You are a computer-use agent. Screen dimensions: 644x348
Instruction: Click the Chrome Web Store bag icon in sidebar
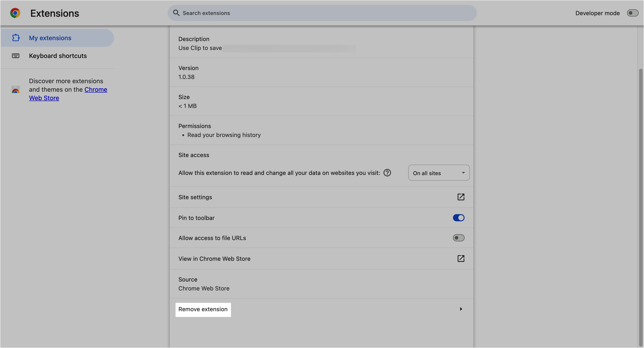click(15, 90)
